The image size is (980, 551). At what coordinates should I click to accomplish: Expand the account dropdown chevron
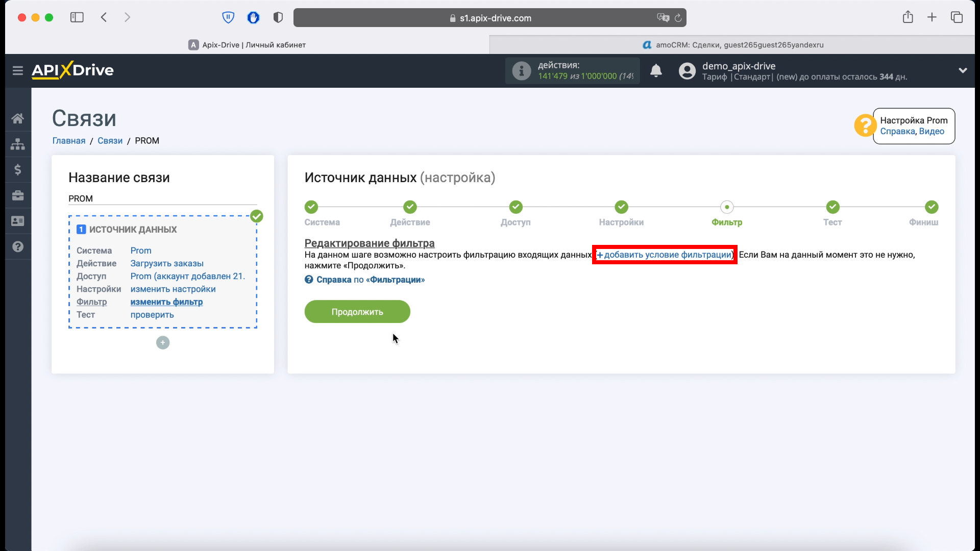pyautogui.click(x=963, y=70)
